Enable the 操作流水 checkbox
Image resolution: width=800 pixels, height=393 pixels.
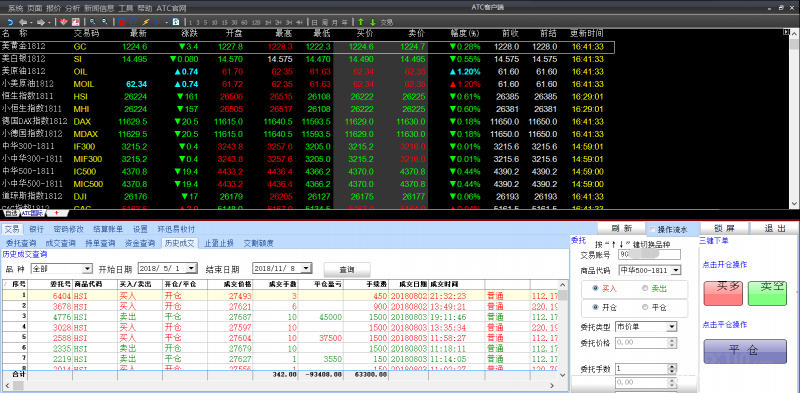click(x=653, y=229)
